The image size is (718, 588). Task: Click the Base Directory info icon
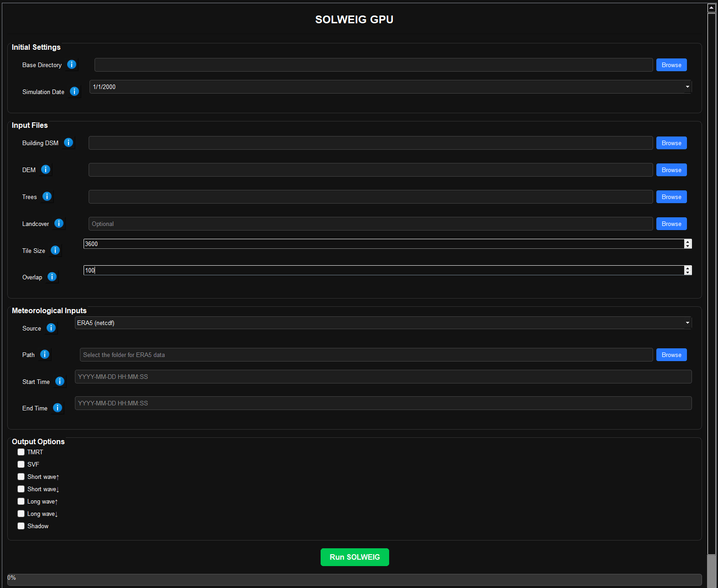click(72, 64)
